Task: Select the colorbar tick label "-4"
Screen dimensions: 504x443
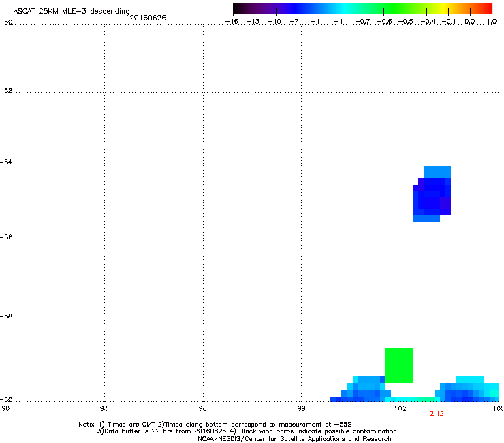Action: (x=315, y=22)
